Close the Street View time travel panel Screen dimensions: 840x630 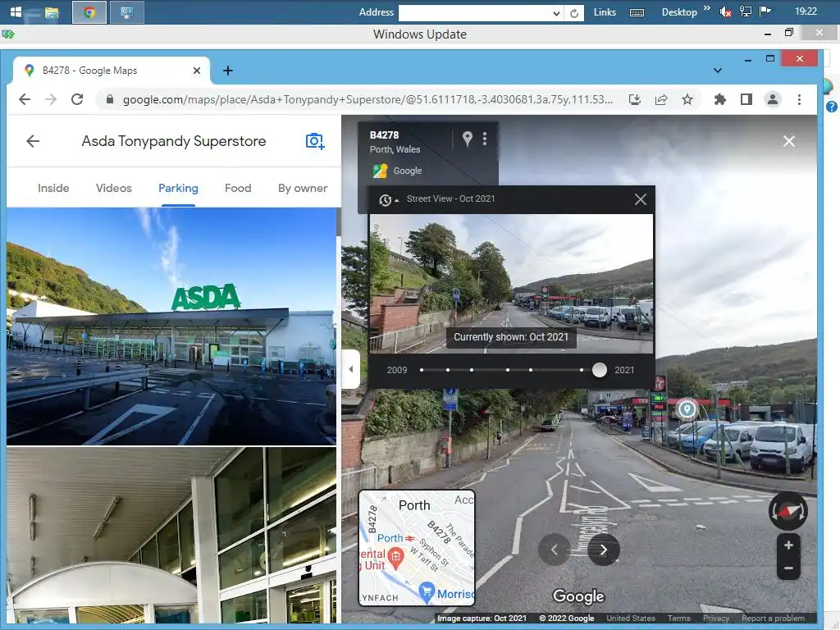pos(640,200)
